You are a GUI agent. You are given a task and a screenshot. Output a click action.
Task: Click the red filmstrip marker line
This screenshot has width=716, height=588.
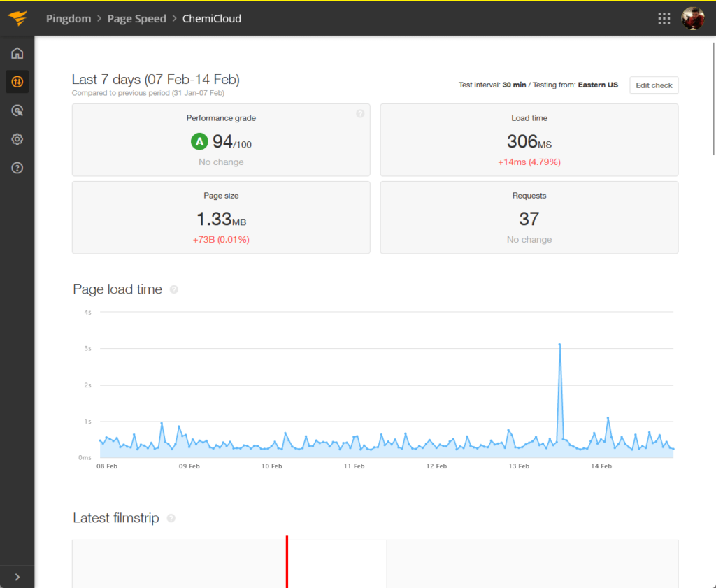(x=287, y=561)
